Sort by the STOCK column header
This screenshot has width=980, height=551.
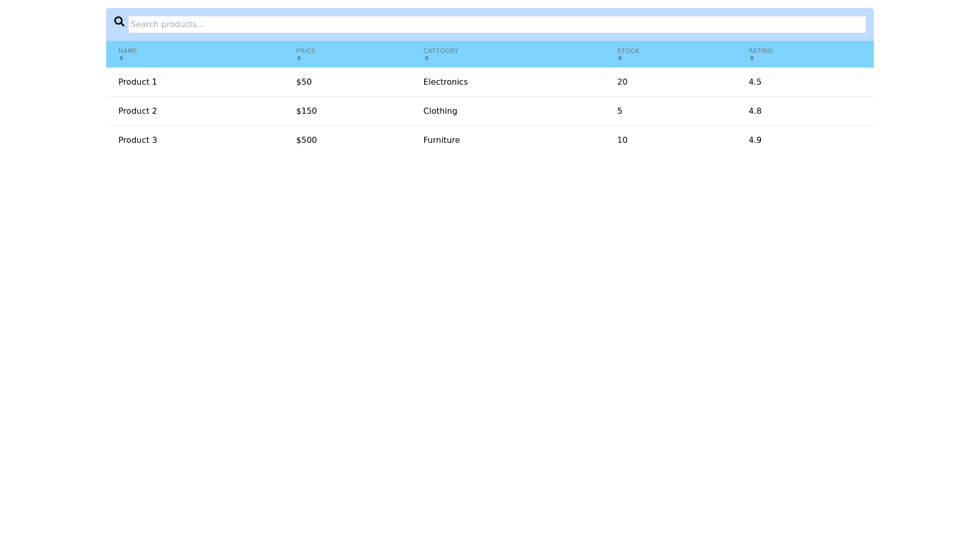pyautogui.click(x=628, y=51)
